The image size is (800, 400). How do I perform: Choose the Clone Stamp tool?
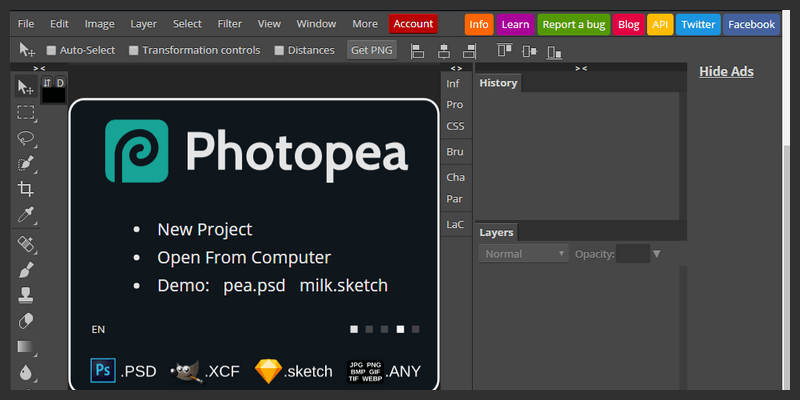26,295
